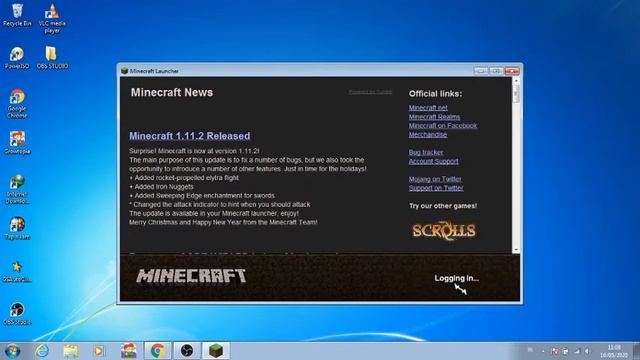Image resolution: width=640 pixels, height=360 pixels.
Task: Click the news scrollbar down arrow
Action: pos(516,249)
